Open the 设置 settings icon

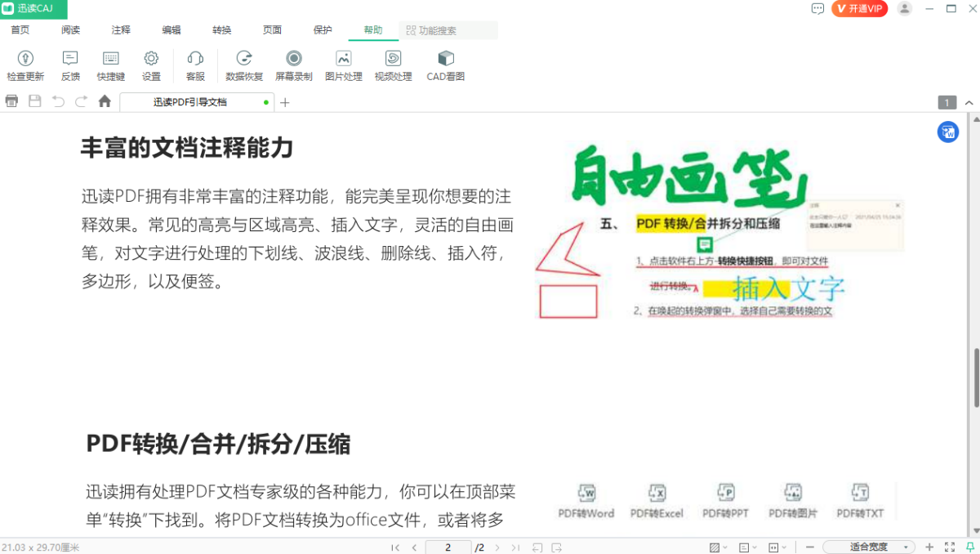click(151, 65)
